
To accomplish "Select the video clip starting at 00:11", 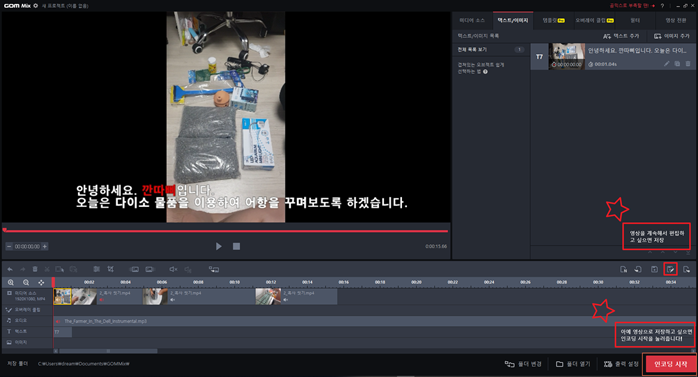I will coord(296,296).
